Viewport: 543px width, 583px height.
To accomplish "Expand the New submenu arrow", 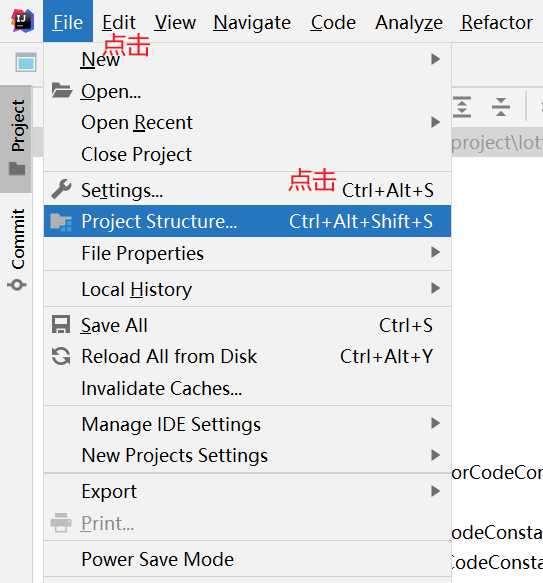I will point(435,59).
